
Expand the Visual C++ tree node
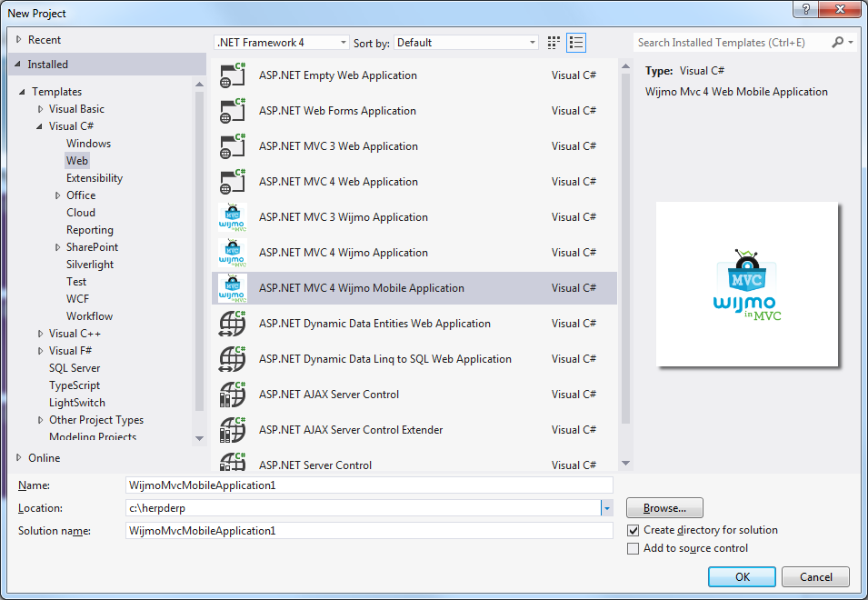(40, 334)
